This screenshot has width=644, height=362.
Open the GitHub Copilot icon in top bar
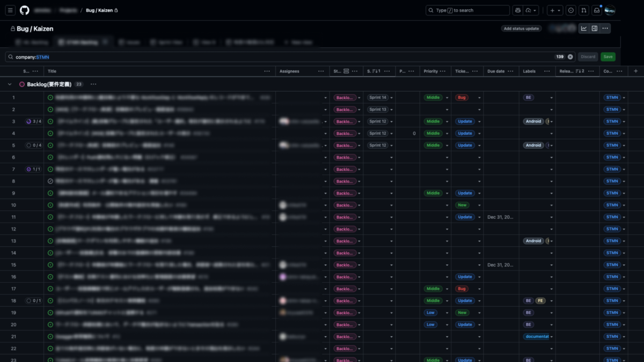tap(517, 10)
